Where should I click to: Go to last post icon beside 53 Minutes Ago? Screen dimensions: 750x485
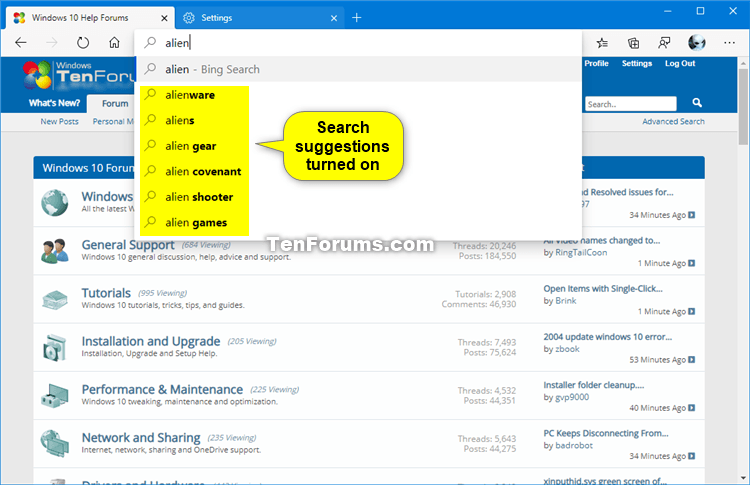pyautogui.click(x=692, y=360)
